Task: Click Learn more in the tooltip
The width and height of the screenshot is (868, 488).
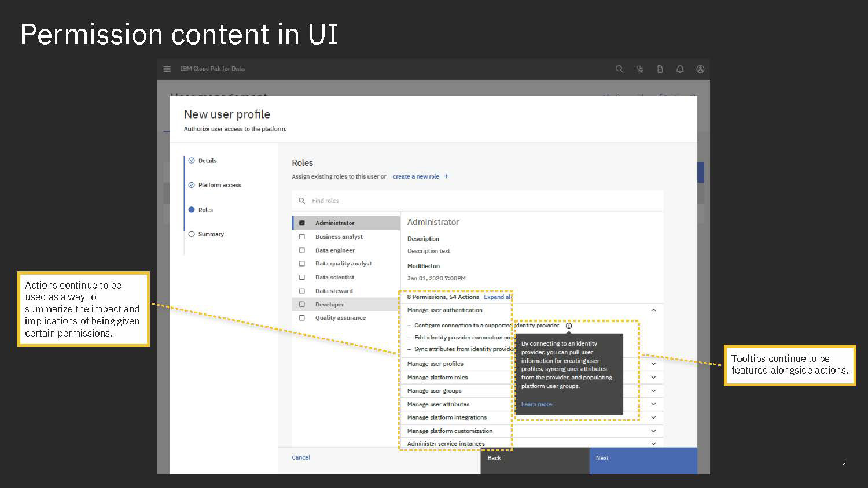Action: 536,404
